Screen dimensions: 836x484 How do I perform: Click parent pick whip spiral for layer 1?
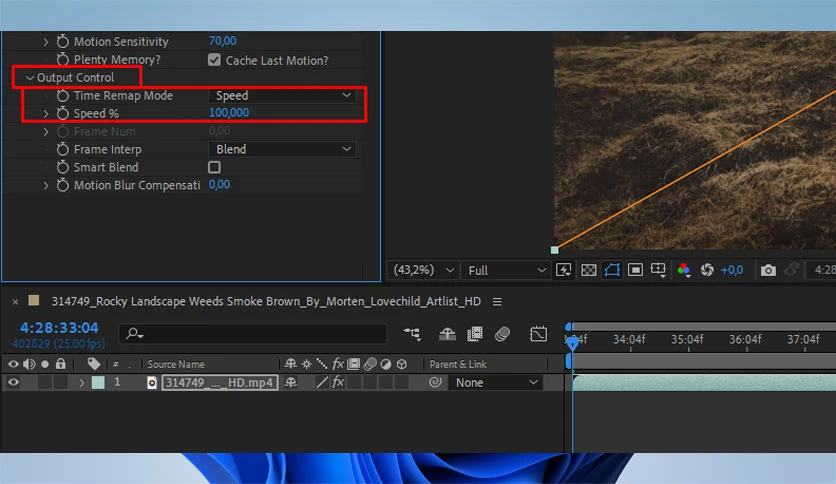435,382
